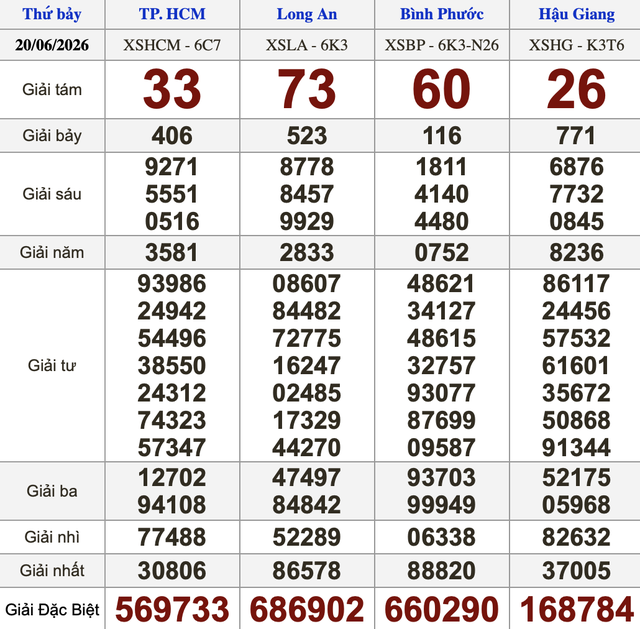Click the number 44270 in Giải tư
This screenshot has height=629, width=640.
pyautogui.click(x=307, y=448)
